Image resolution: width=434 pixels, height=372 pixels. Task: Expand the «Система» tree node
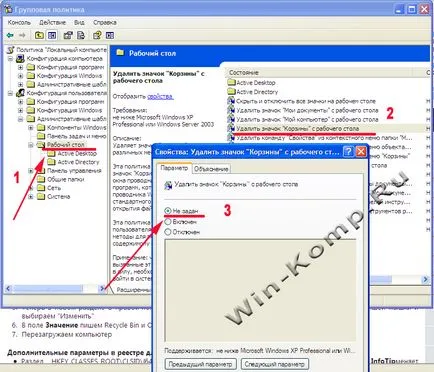pyautogui.click(x=31, y=197)
